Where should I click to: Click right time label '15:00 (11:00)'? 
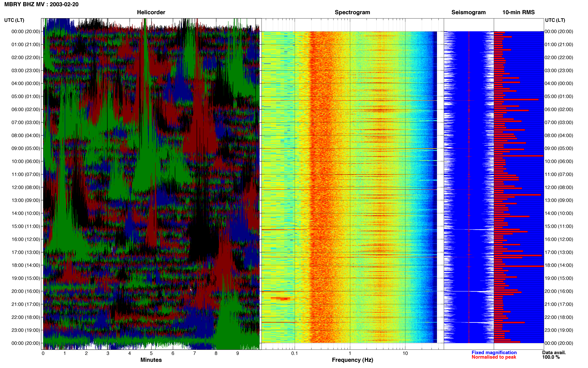pos(559,226)
